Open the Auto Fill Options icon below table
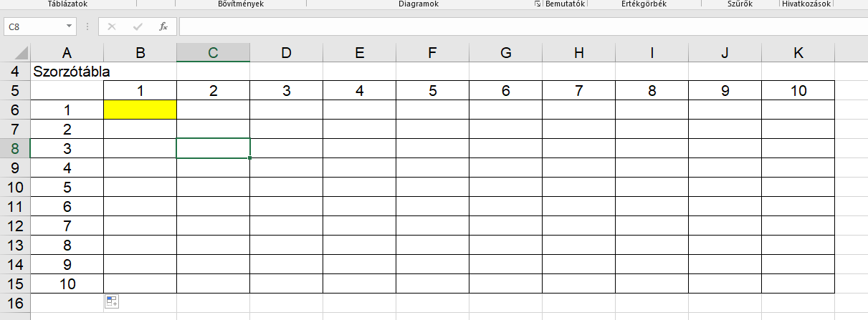This screenshot has width=868, height=320. point(111,302)
